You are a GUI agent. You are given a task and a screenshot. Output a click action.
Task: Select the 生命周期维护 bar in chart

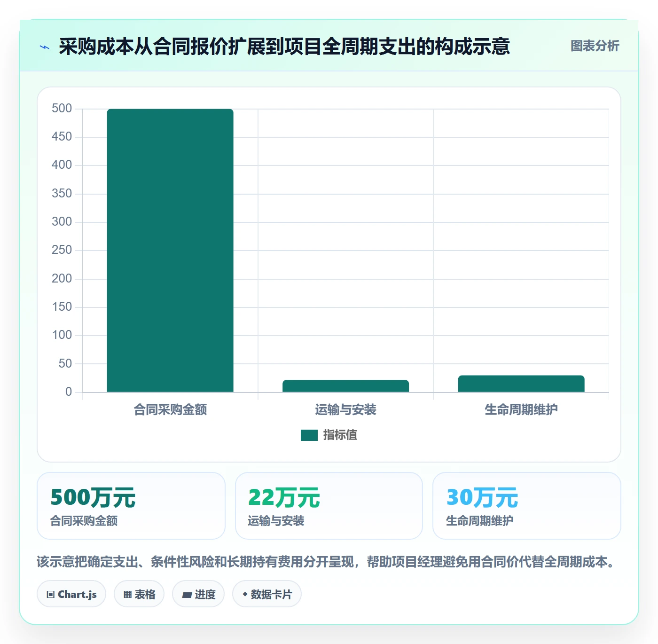pos(521,384)
